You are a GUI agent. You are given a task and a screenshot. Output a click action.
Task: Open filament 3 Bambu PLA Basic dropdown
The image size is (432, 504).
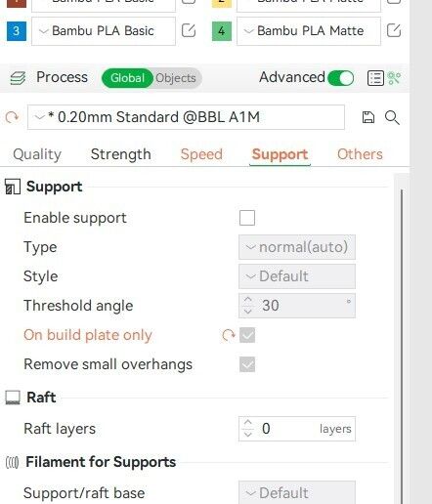click(104, 31)
